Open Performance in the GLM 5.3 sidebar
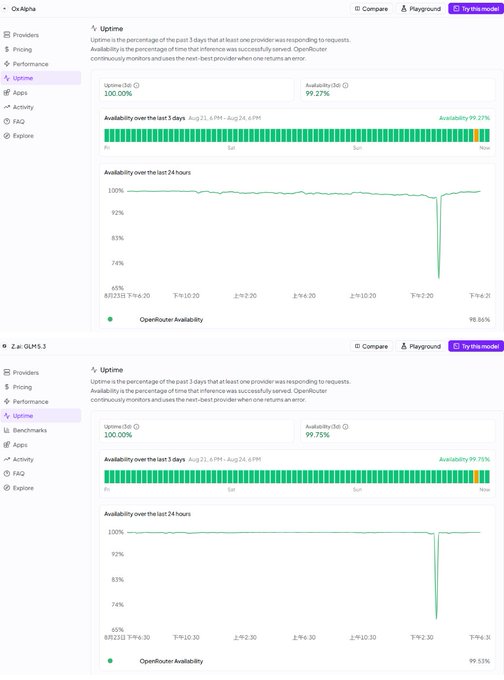 [x=26, y=402]
